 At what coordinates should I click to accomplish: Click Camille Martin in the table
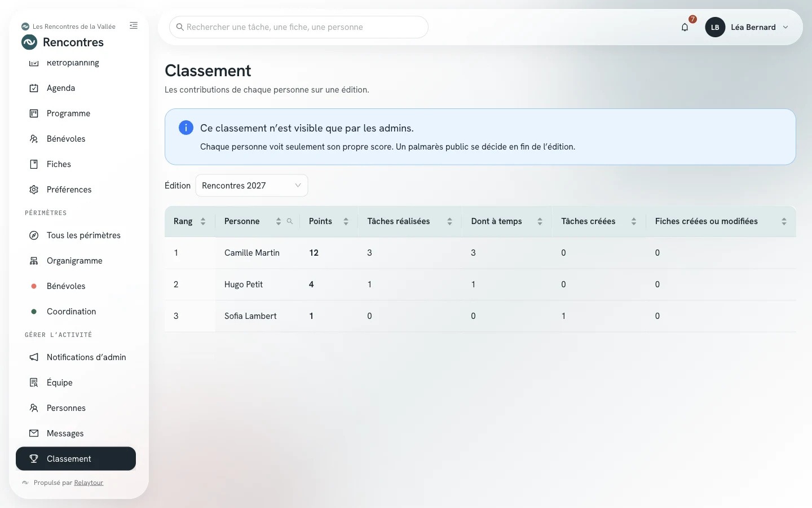(x=252, y=253)
